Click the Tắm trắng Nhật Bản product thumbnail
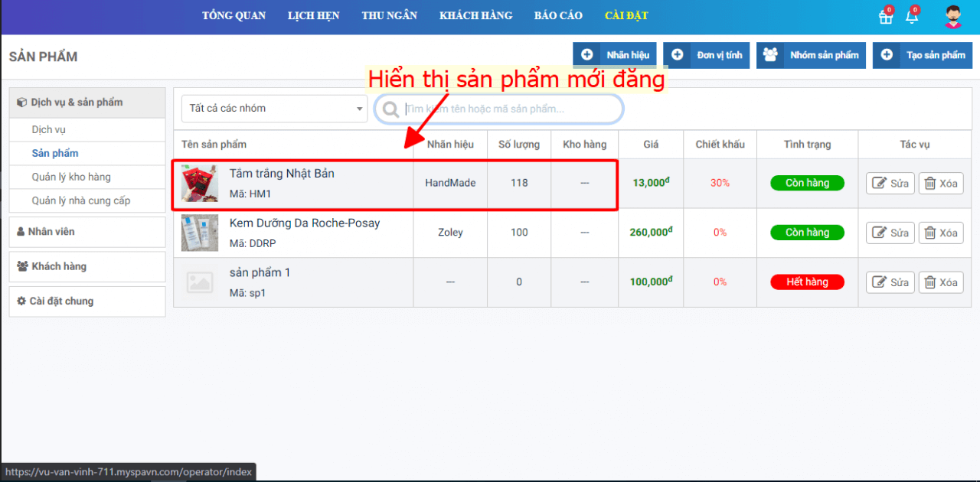The height and width of the screenshot is (482, 980). pos(199,184)
